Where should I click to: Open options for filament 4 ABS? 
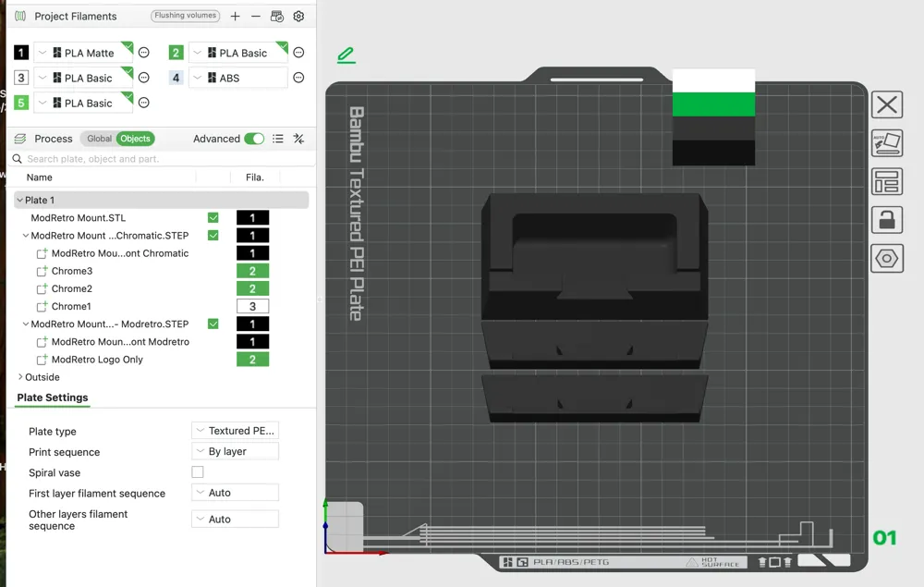pos(298,78)
